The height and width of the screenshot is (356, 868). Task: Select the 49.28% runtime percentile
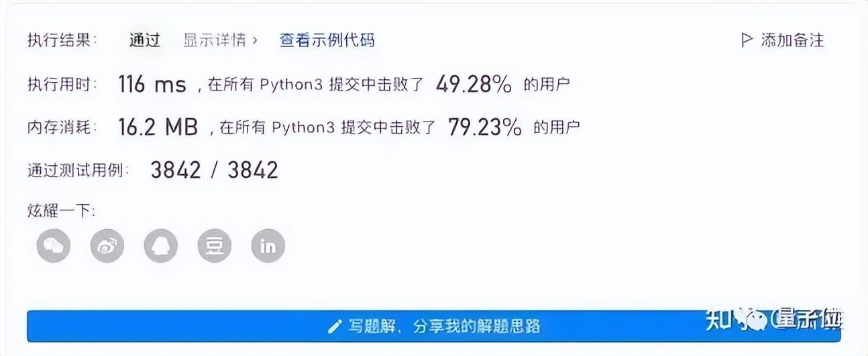point(473,85)
